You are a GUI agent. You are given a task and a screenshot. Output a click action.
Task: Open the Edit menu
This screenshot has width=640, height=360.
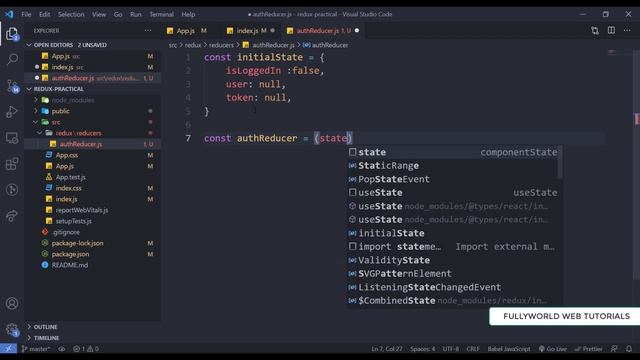point(44,14)
